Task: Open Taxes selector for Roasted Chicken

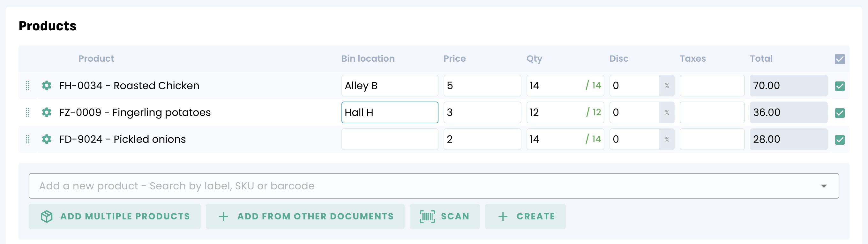Action: tap(712, 86)
